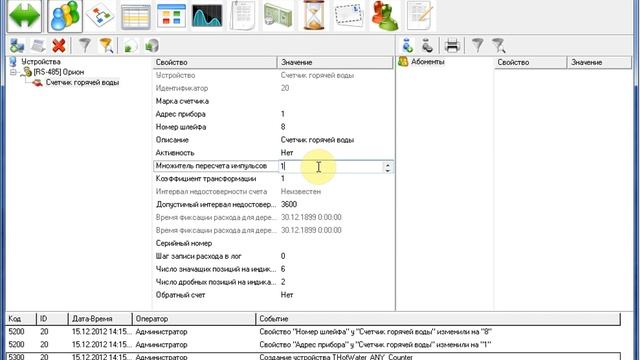Select log event about Адрес прибора change

point(313,345)
